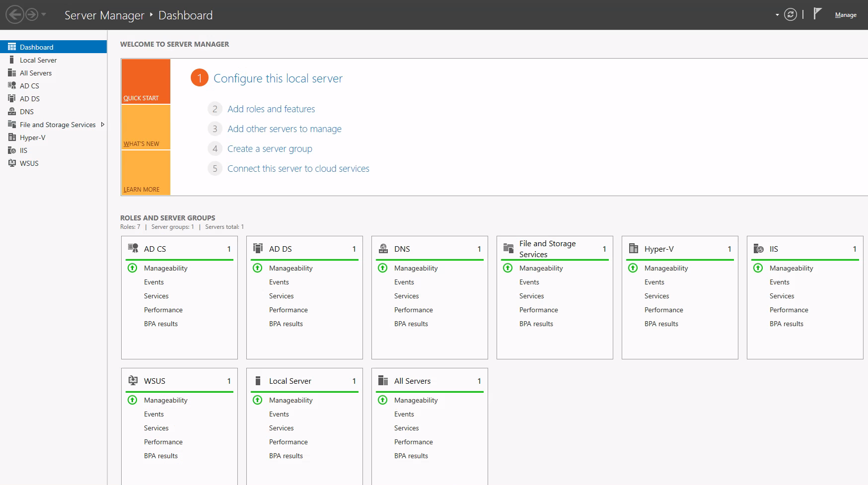
Task: Open Performance in the All Servers tile
Action: point(414,442)
